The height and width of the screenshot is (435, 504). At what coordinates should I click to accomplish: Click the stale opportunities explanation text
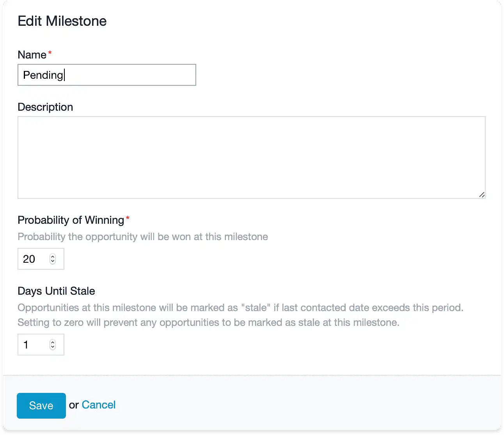(x=240, y=315)
